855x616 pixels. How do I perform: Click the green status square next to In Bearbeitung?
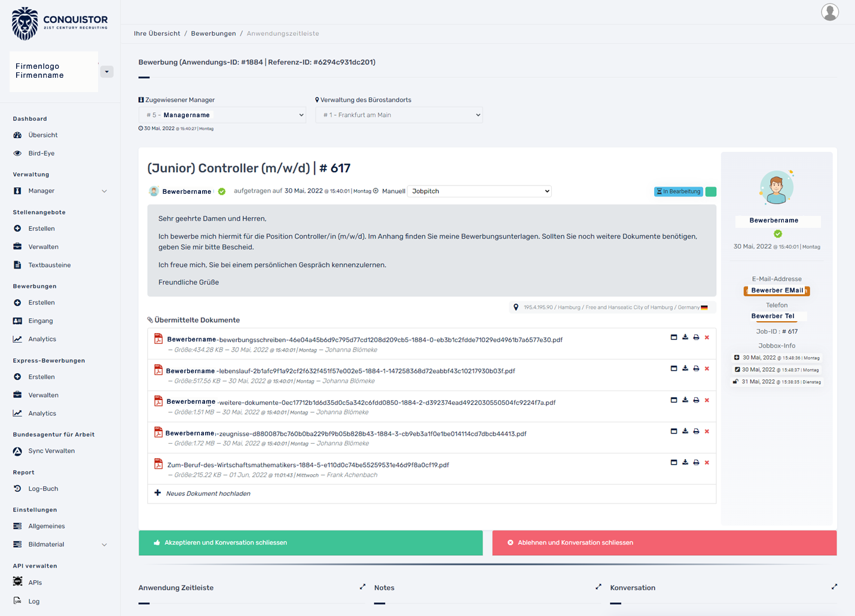coord(711,191)
